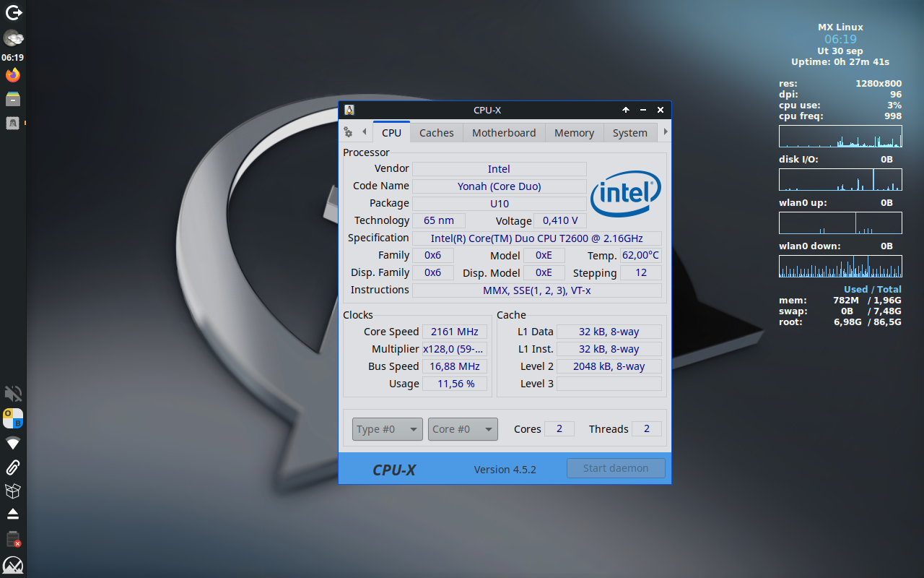924x578 pixels.
Task: Click the dock clock showing 06:19
Action: (x=13, y=57)
